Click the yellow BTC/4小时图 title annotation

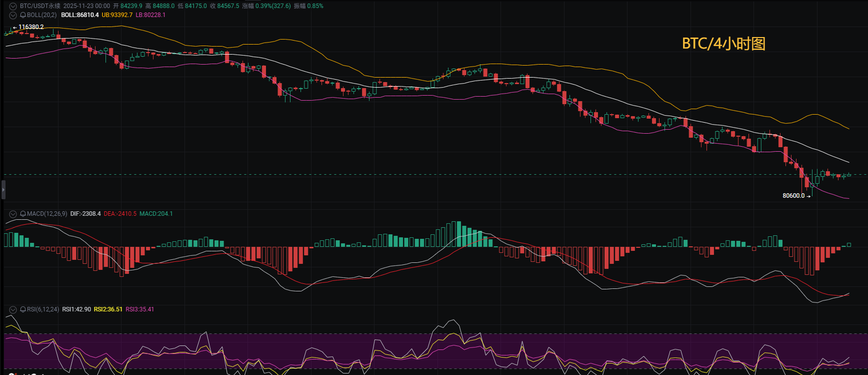[x=723, y=44]
